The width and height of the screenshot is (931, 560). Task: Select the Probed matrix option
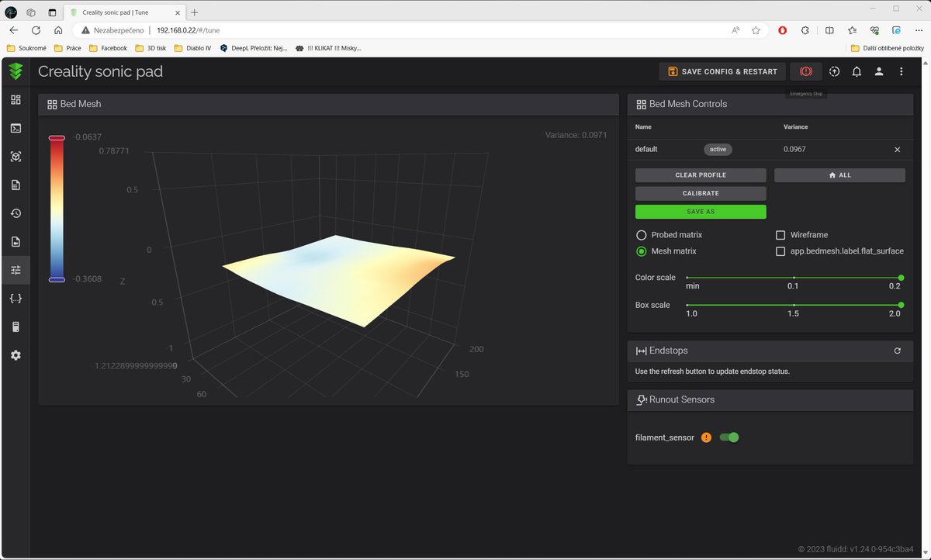pos(641,235)
